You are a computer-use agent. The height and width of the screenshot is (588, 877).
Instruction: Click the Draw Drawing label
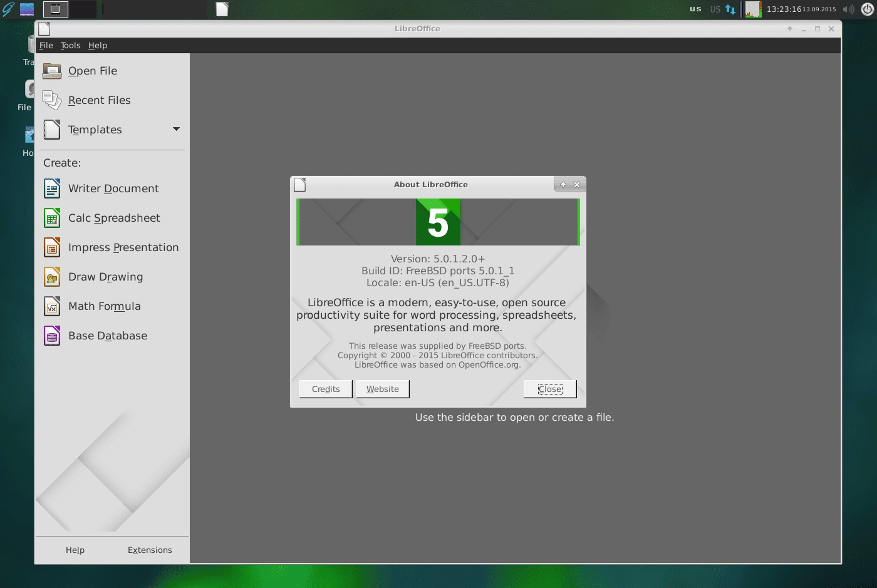[x=106, y=277]
